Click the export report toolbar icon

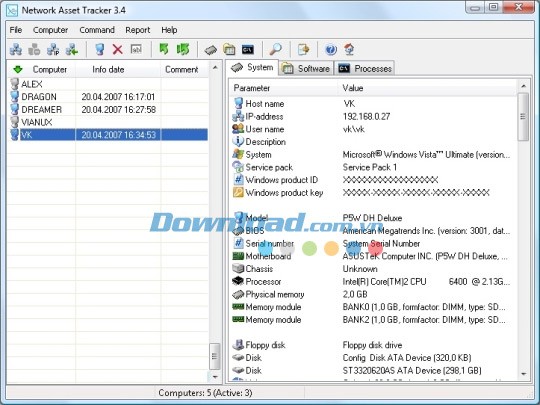pyautogui.click(x=303, y=50)
